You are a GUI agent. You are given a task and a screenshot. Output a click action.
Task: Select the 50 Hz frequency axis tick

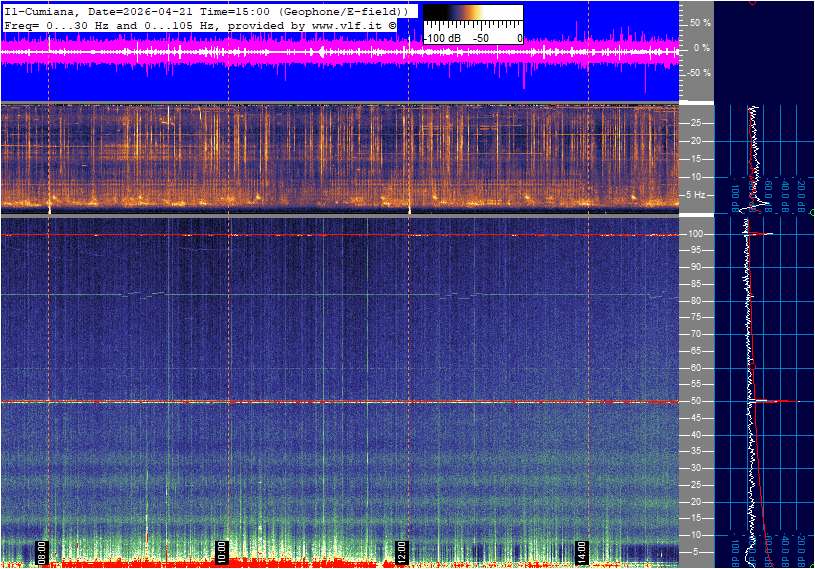tap(695, 401)
